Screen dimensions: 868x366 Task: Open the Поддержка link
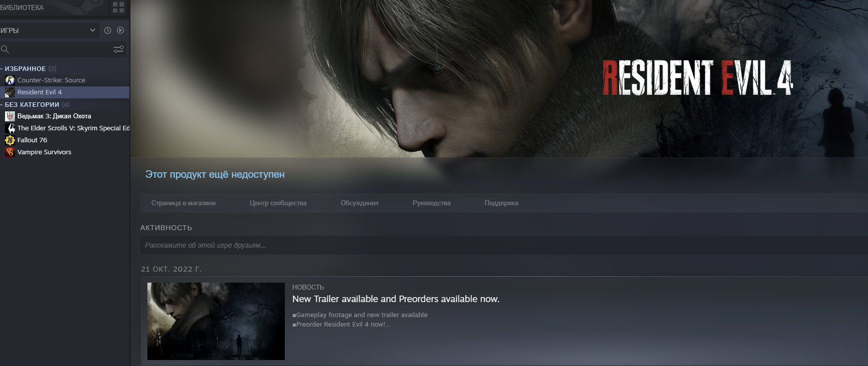click(501, 203)
